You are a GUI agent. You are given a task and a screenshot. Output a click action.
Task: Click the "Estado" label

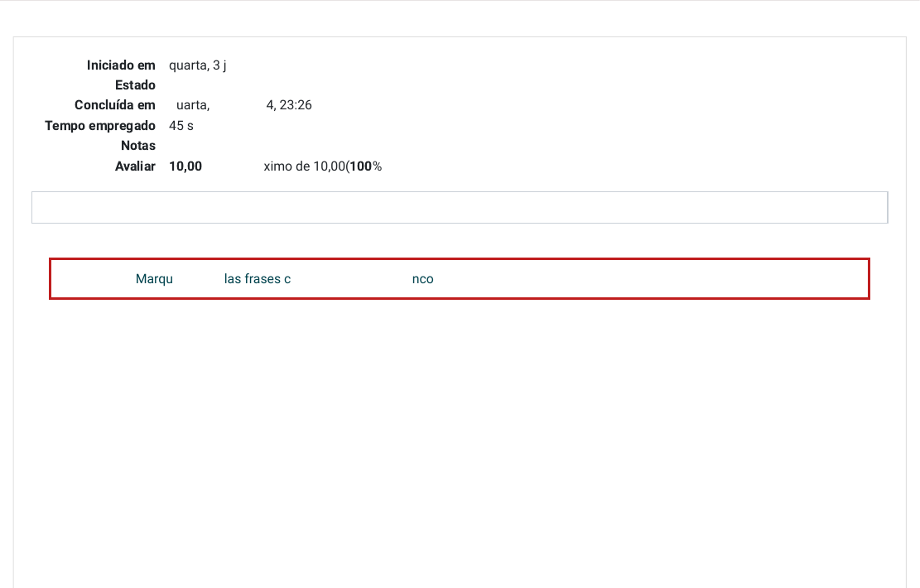click(135, 85)
